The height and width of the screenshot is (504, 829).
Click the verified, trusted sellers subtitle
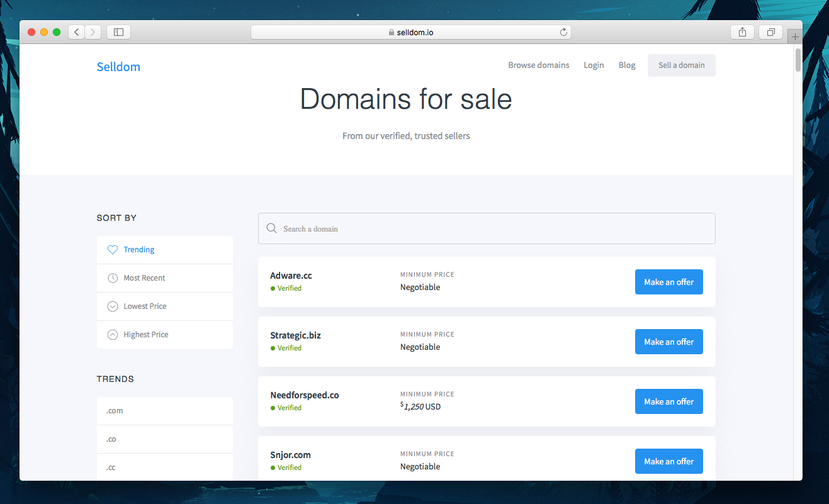click(406, 135)
